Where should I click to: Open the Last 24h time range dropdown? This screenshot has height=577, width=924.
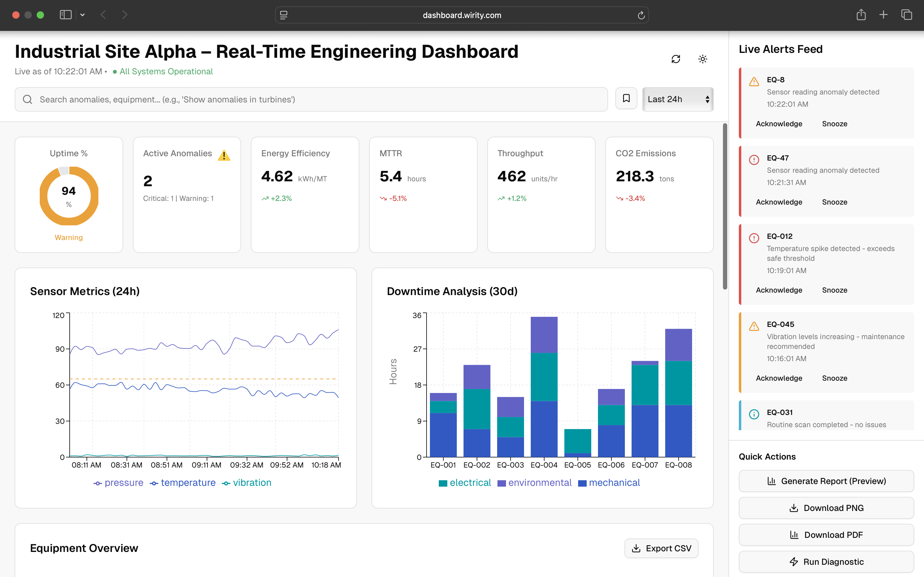pos(677,99)
